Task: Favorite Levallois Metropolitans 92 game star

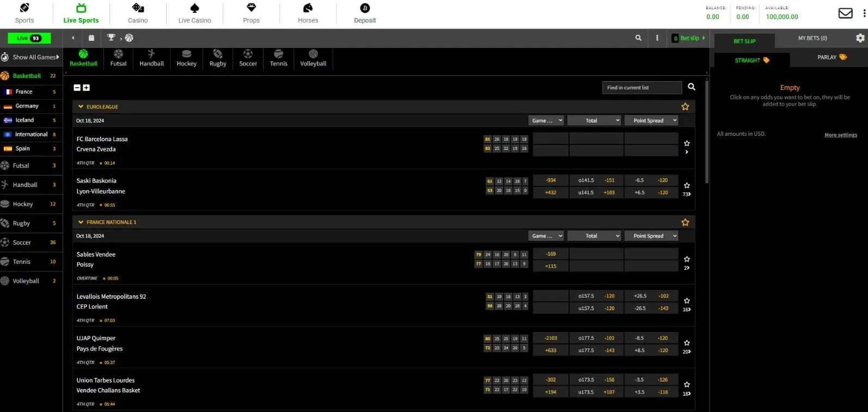Action: tap(687, 301)
